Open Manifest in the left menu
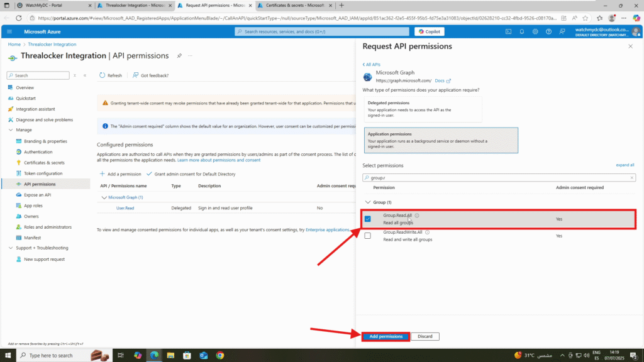The image size is (644, 362). point(32,237)
